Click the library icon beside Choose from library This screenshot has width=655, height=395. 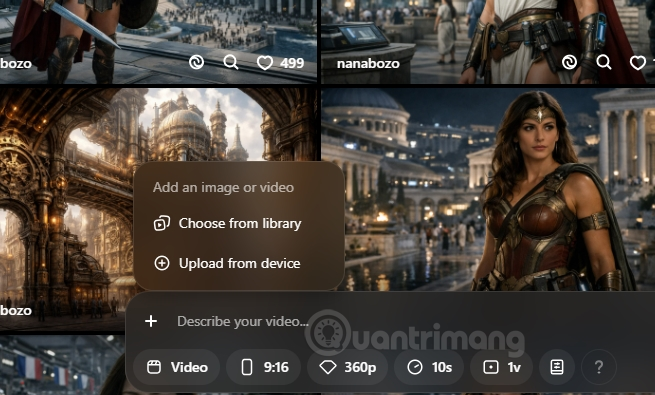[162, 223]
